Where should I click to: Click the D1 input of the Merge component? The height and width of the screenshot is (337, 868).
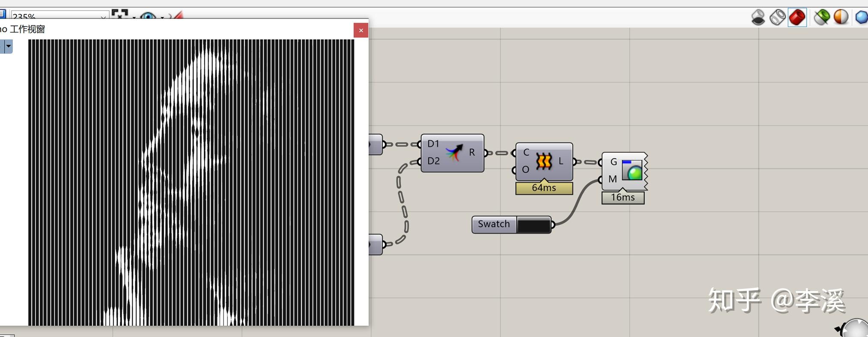pyautogui.click(x=433, y=144)
